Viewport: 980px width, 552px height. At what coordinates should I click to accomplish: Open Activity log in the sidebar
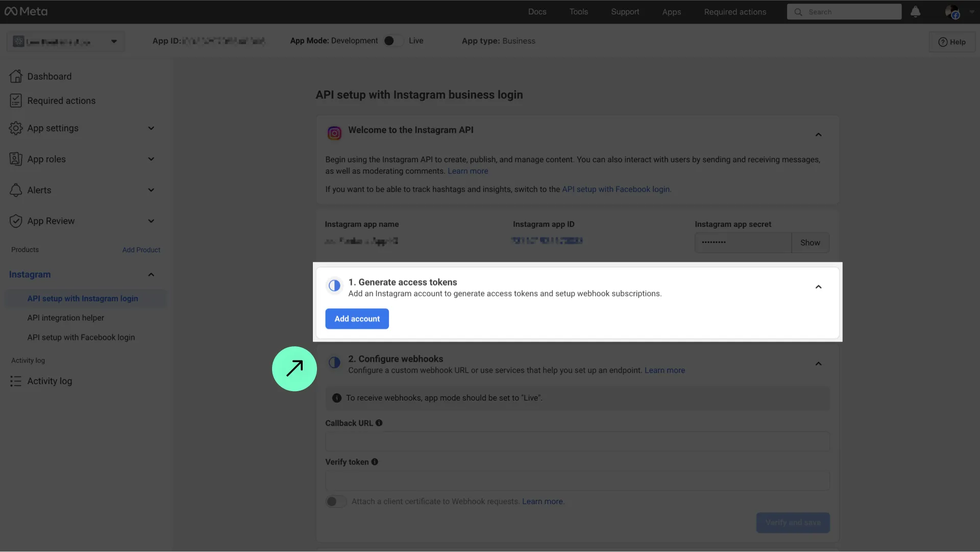[x=50, y=381]
